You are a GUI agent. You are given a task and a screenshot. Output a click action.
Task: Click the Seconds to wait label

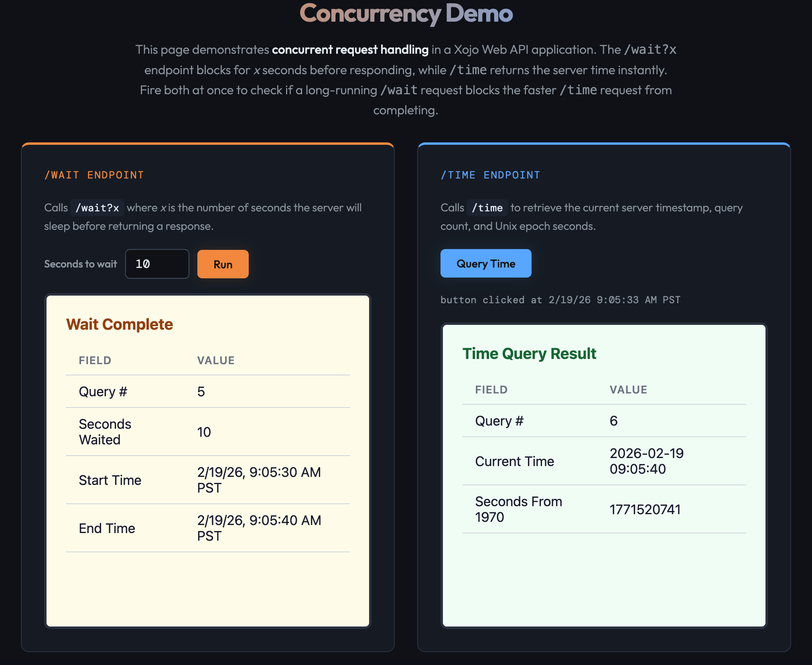(80, 264)
